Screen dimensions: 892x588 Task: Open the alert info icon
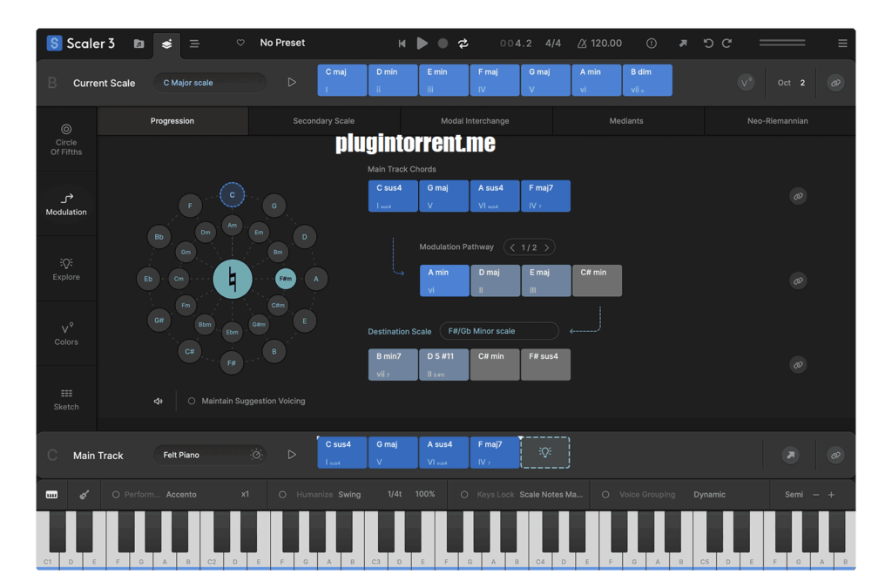[652, 44]
